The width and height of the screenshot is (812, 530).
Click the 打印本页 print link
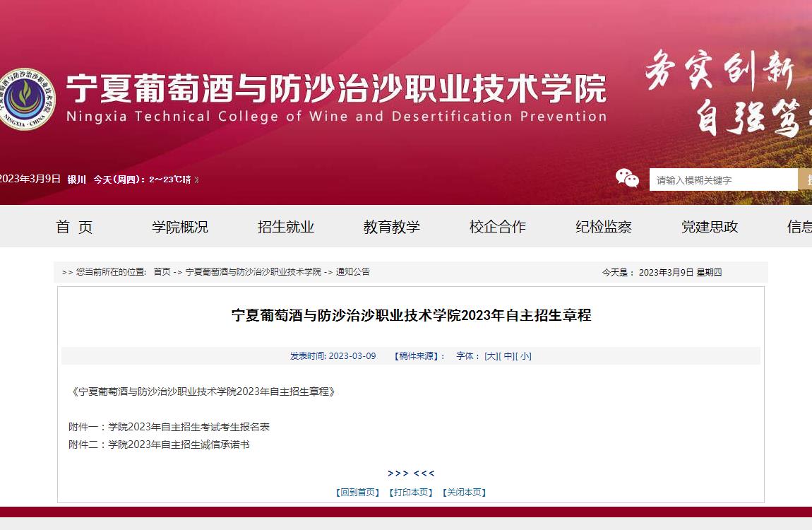pyautogui.click(x=411, y=493)
